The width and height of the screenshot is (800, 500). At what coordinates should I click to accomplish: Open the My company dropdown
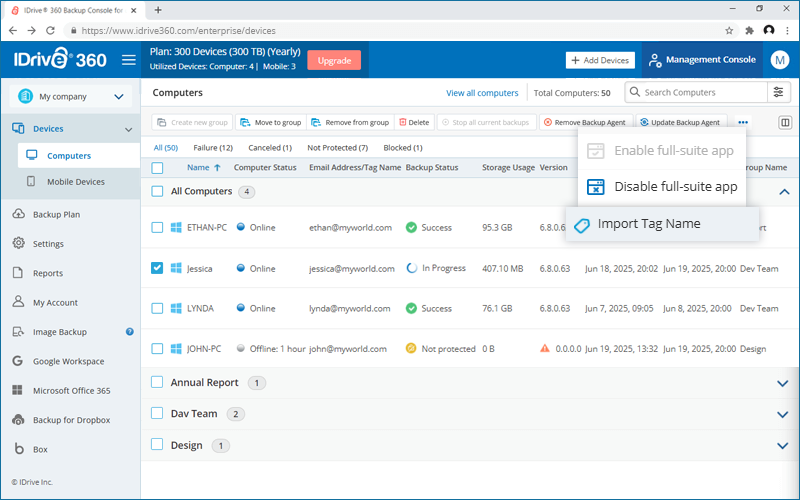(x=70, y=96)
